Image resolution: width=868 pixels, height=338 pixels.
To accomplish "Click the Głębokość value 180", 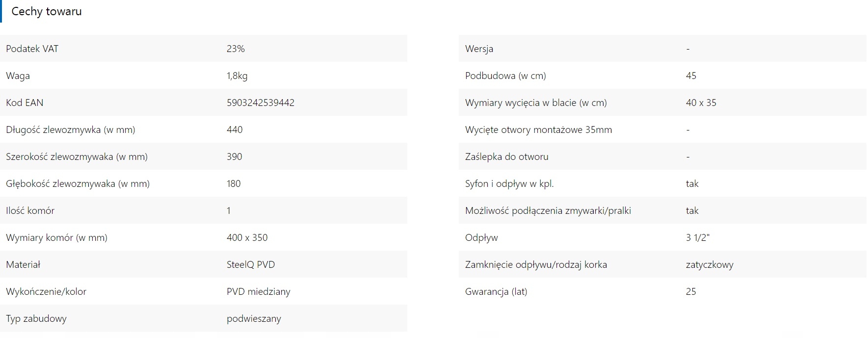I will click(234, 183).
